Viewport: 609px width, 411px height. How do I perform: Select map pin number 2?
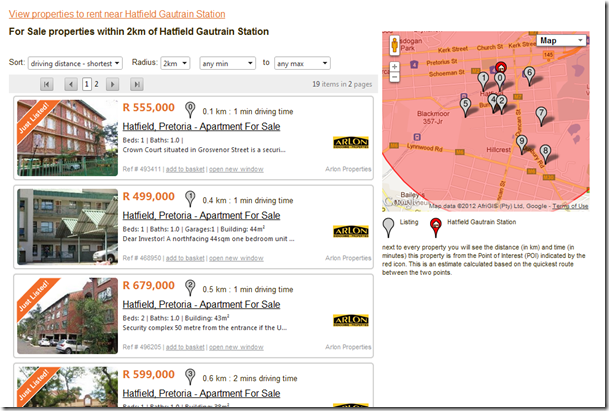[x=501, y=104]
